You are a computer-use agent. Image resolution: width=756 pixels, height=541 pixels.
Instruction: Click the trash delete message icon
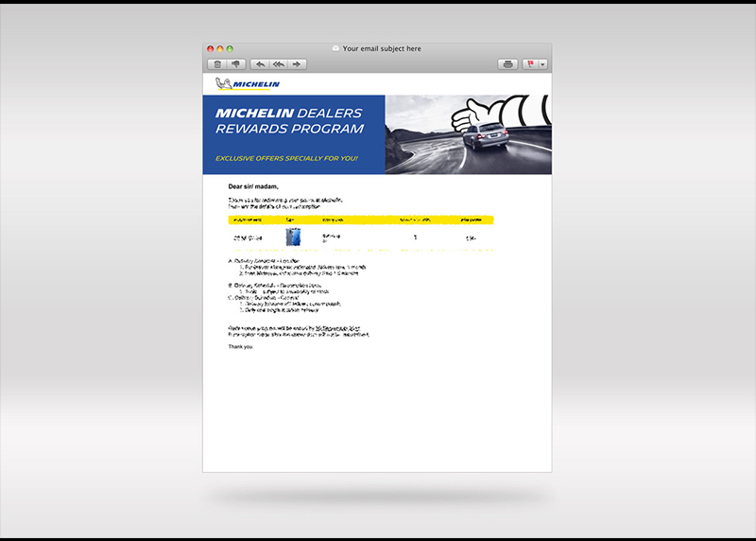pos(217,64)
